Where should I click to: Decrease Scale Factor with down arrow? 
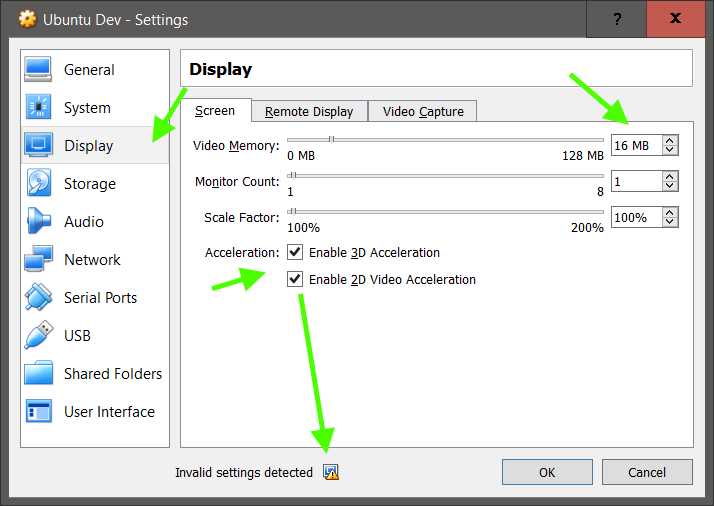670,222
